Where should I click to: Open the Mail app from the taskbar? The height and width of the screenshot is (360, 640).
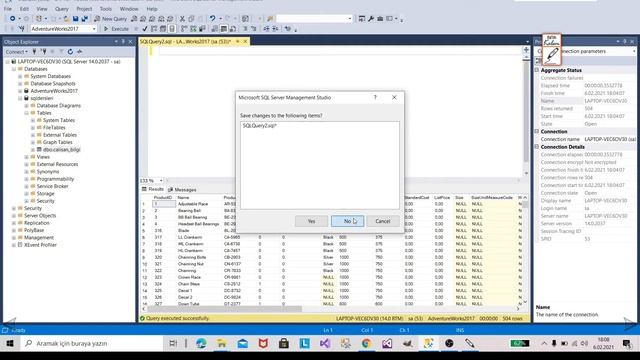242,343
